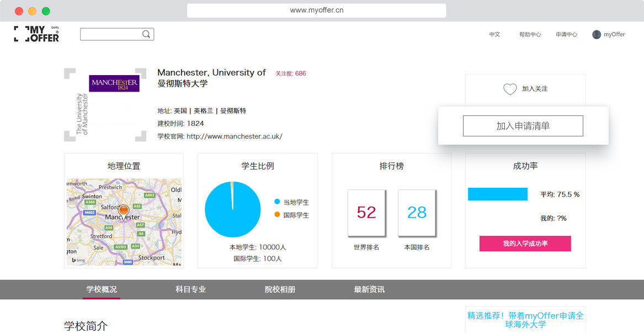Screen dimensions: 644x333
Task: Select the 最新资讯 tab
Action: pos(369,289)
